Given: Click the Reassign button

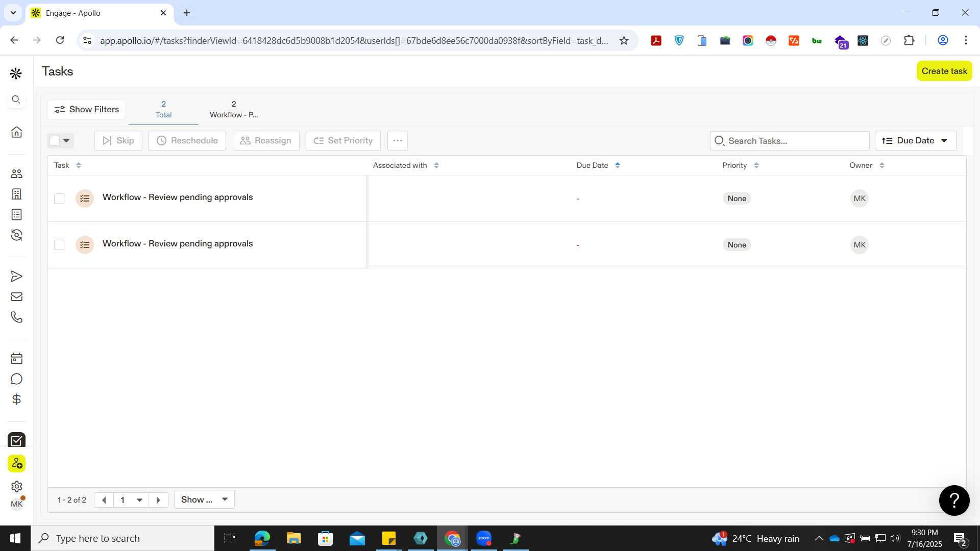Looking at the screenshot, I should point(266,141).
